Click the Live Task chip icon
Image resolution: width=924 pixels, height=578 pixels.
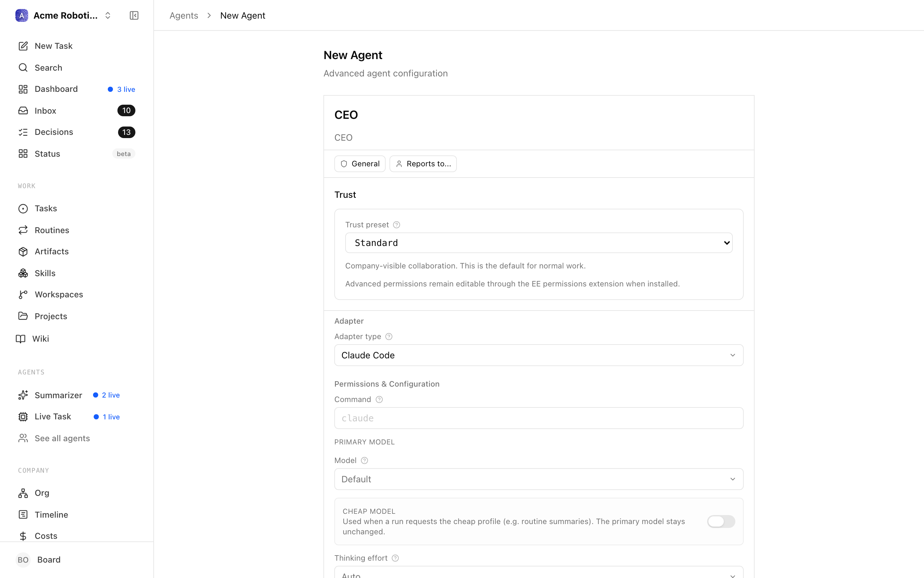click(23, 417)
